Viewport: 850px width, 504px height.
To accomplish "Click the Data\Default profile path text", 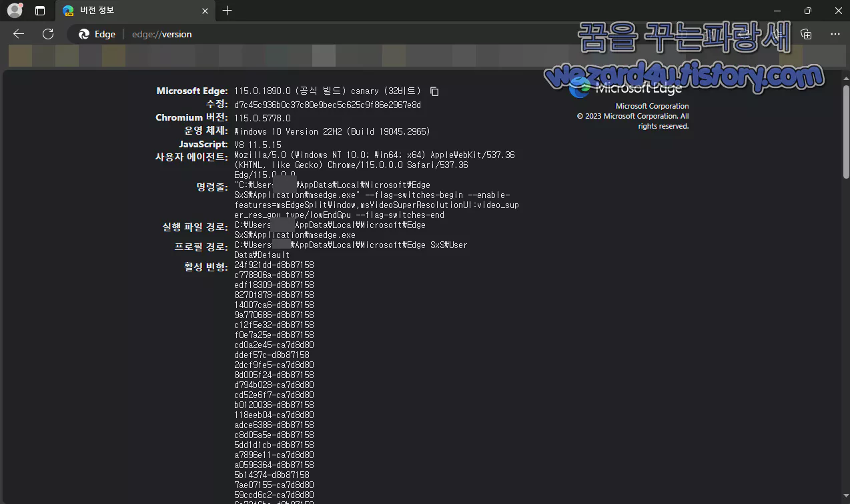I will point(262,255).
